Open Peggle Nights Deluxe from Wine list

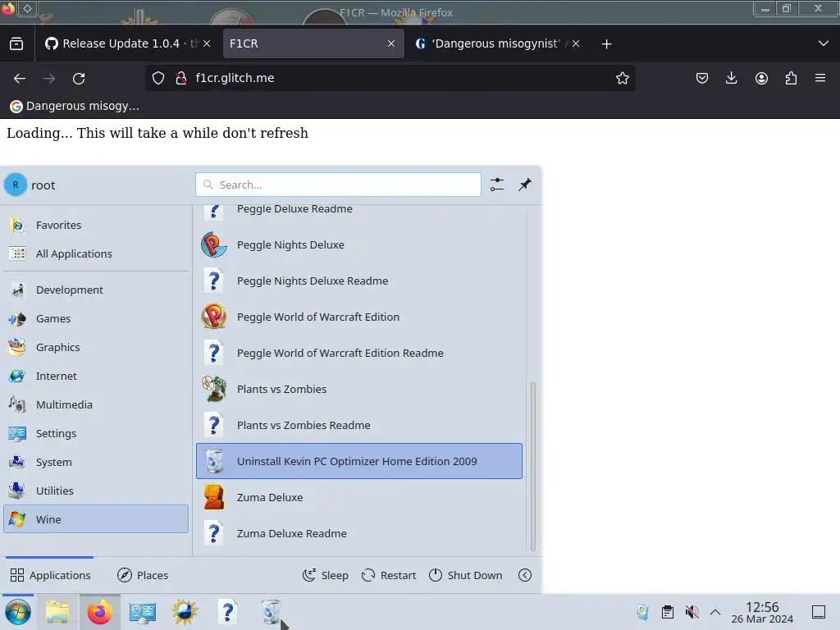(x=359, y=244)
